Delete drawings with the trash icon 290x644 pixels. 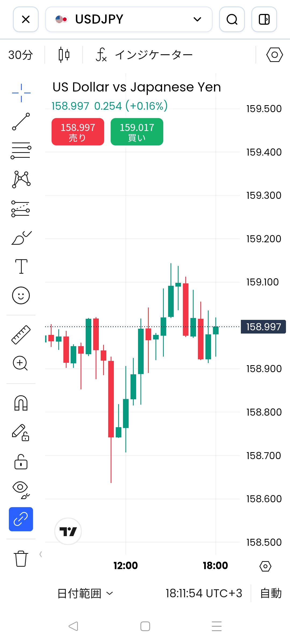(21, 559)
